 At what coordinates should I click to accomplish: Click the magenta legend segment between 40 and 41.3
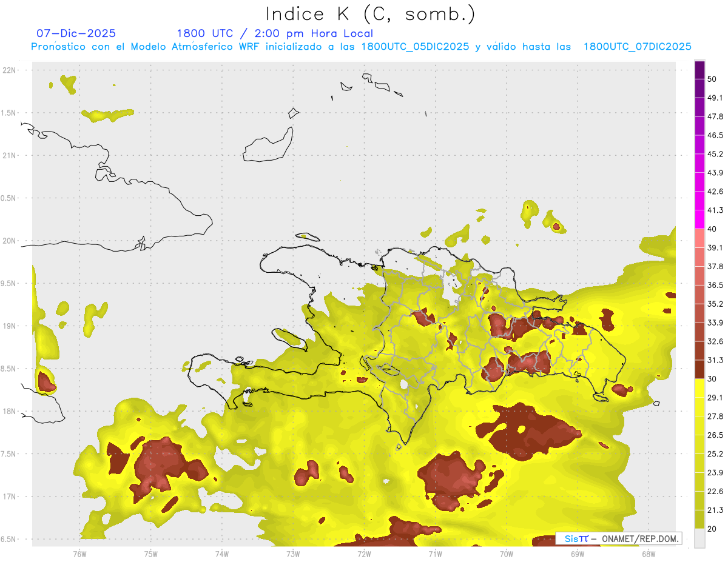point(699,219)
